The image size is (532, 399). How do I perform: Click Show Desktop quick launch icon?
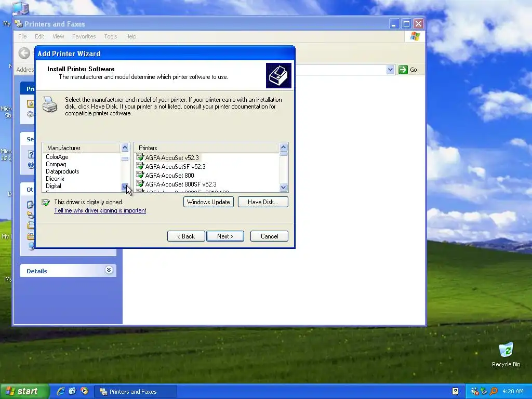click(72, 391)
